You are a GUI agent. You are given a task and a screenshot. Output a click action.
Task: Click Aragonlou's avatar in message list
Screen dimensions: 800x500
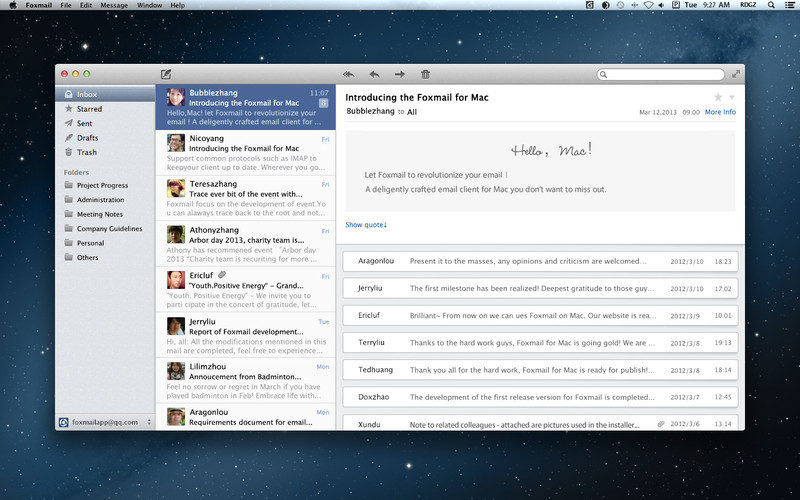(176, 416)
